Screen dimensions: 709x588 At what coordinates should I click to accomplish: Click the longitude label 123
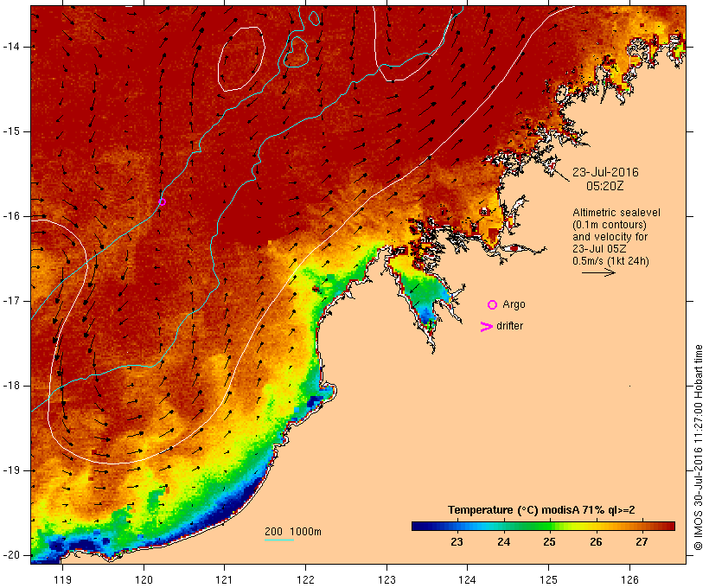[x=386, y=580]
